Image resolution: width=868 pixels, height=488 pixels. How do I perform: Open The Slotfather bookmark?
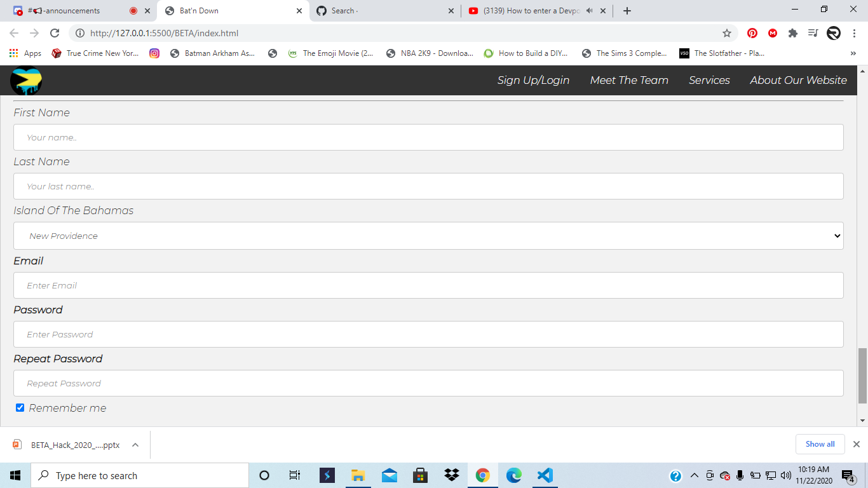point(722,53)
